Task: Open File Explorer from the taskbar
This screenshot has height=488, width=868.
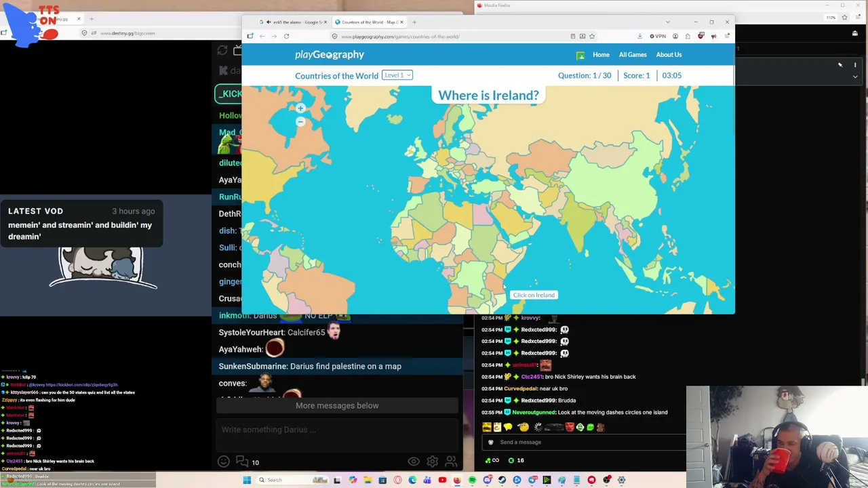Action: [368, 480]
